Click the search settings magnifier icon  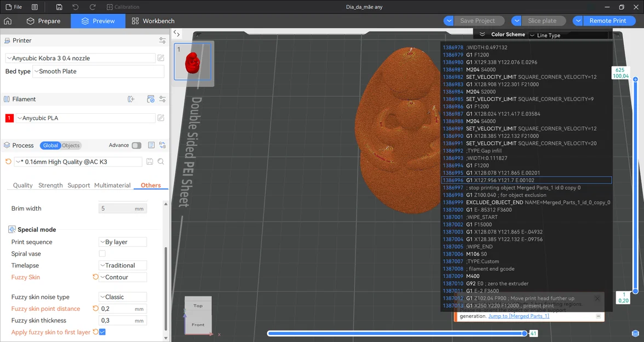click(x=161, y=162)
